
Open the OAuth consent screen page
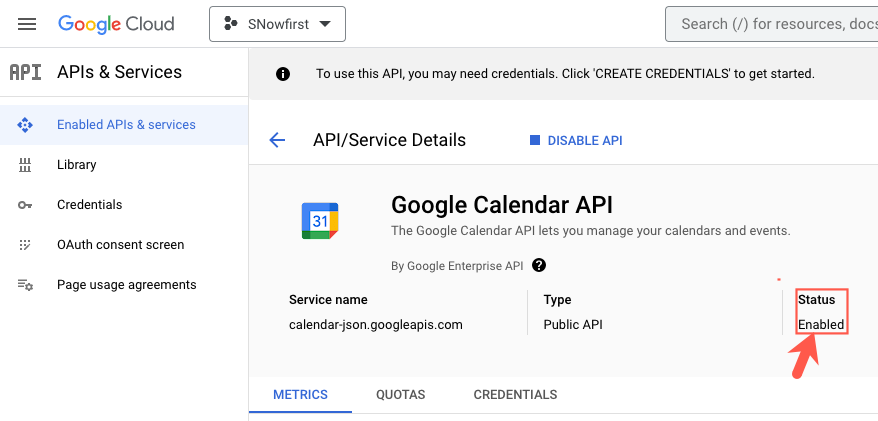[x=124, y=245]
